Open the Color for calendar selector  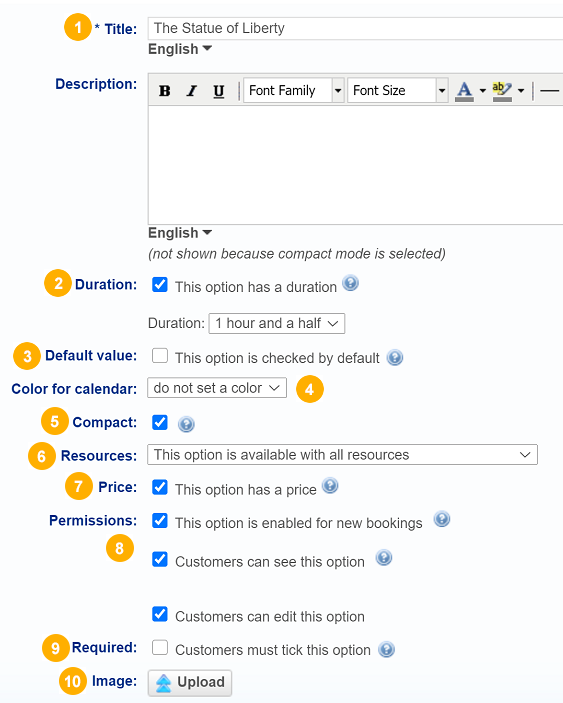(x=217, y=388)
